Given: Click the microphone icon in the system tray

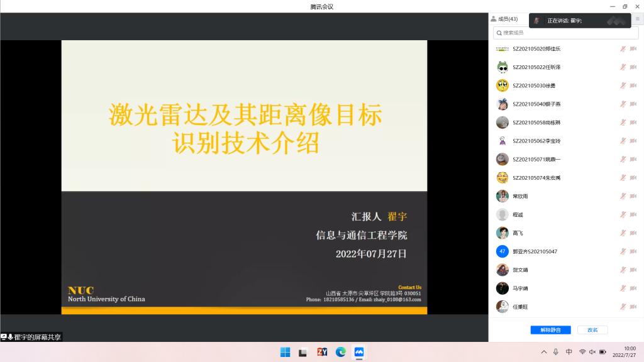Looking at the screenshot, I should click(556, 352).
